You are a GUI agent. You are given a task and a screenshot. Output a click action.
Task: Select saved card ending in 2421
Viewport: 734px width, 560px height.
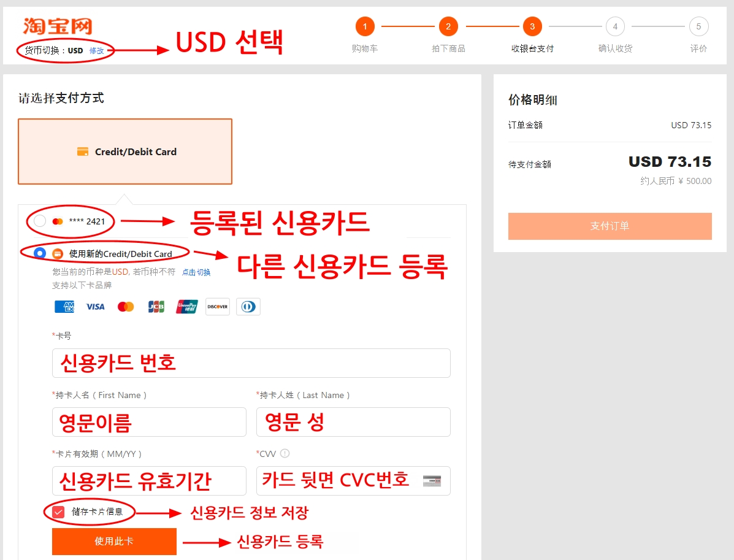click(40, 221)
